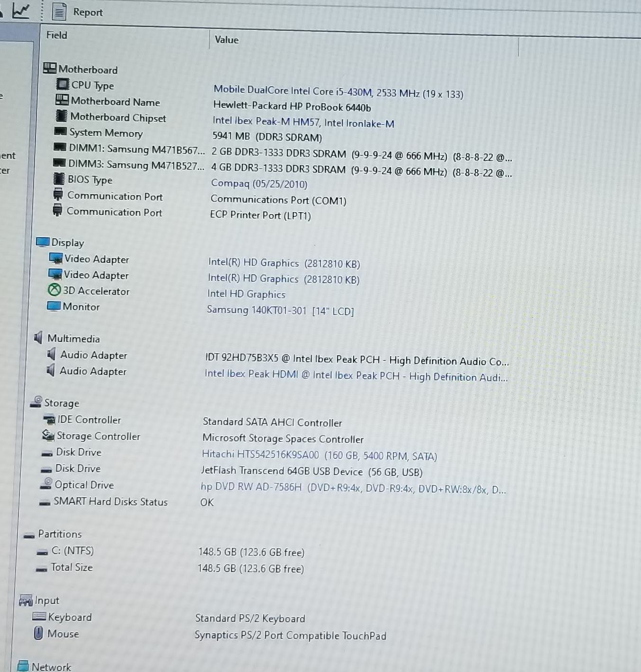Click the Motherboard Name row icon

62,100
